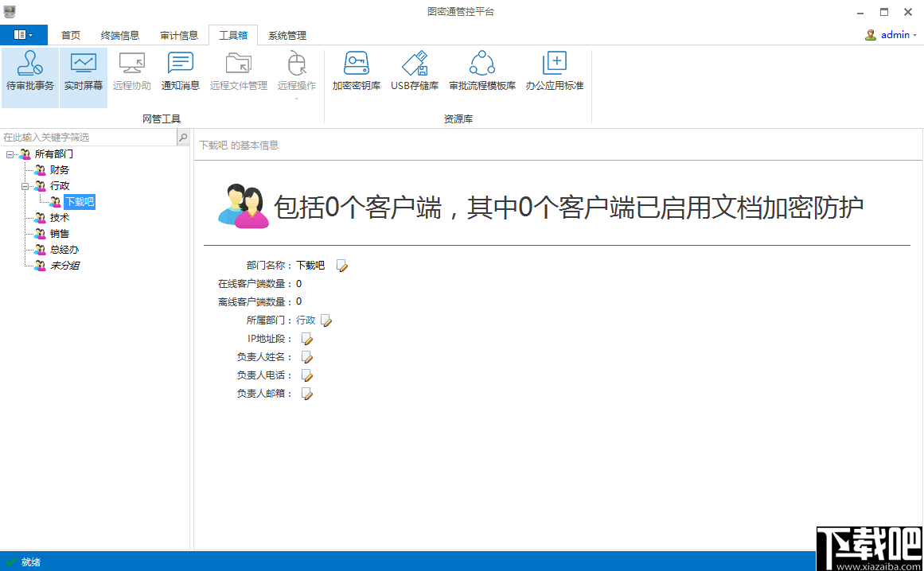Edit the 负责人姓名 entry

pos(306,356)
